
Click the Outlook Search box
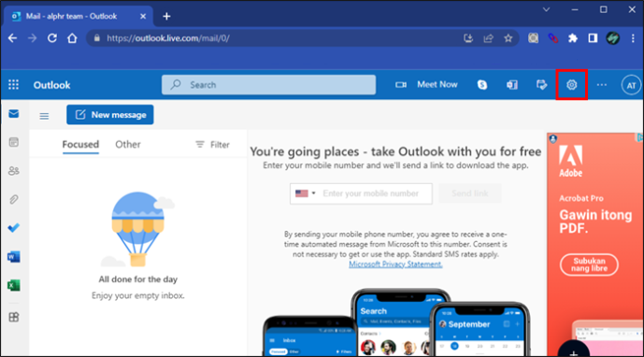268,85
